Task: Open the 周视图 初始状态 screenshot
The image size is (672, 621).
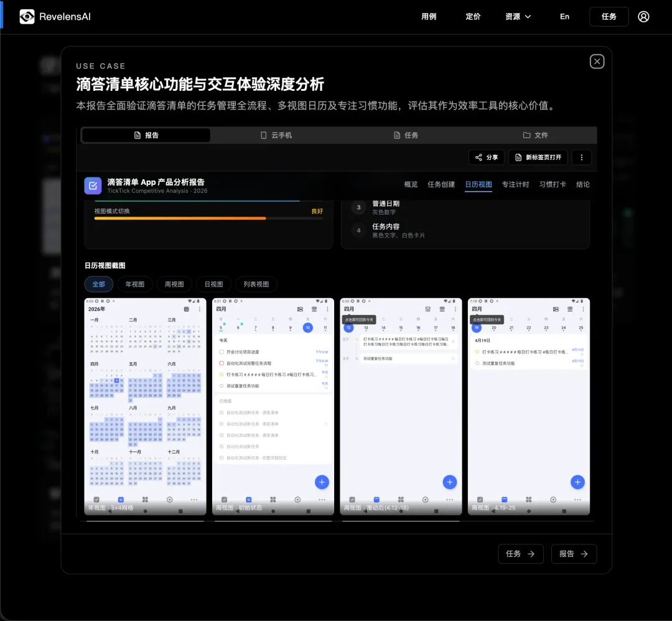Action: coord(273,406)
